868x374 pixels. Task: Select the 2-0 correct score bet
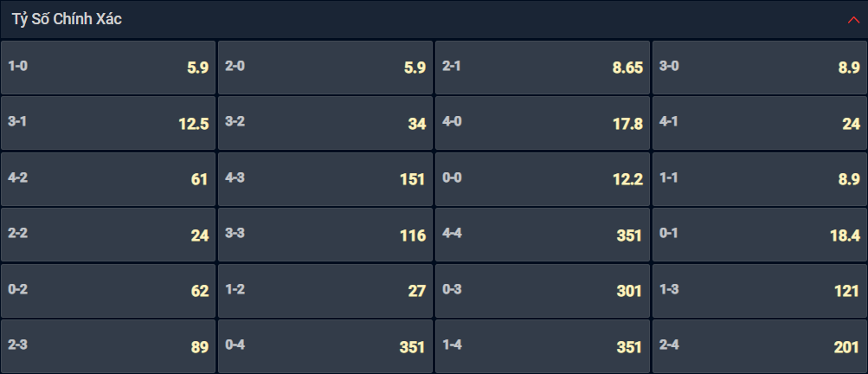pos(325,67)
